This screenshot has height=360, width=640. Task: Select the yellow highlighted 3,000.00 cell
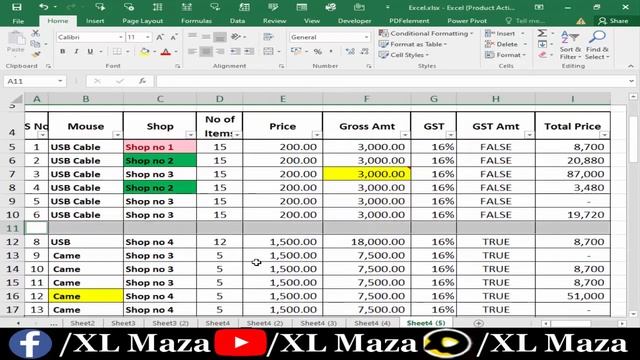(367, 174)
